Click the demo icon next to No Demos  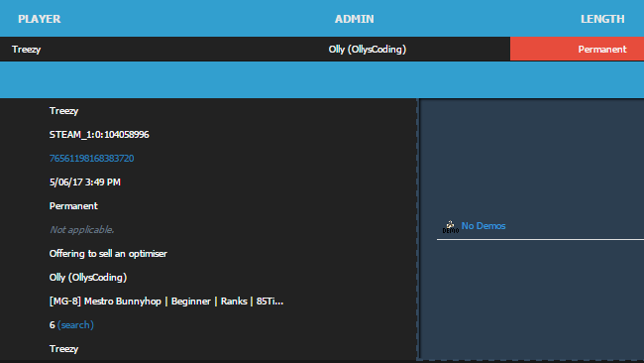coord(450,226)
